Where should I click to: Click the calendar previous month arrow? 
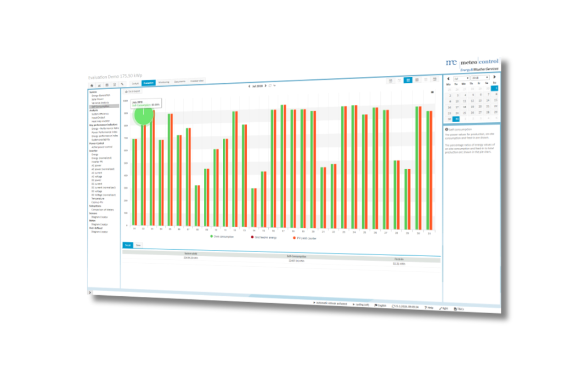pyautogui.click(x=448, y=78)
